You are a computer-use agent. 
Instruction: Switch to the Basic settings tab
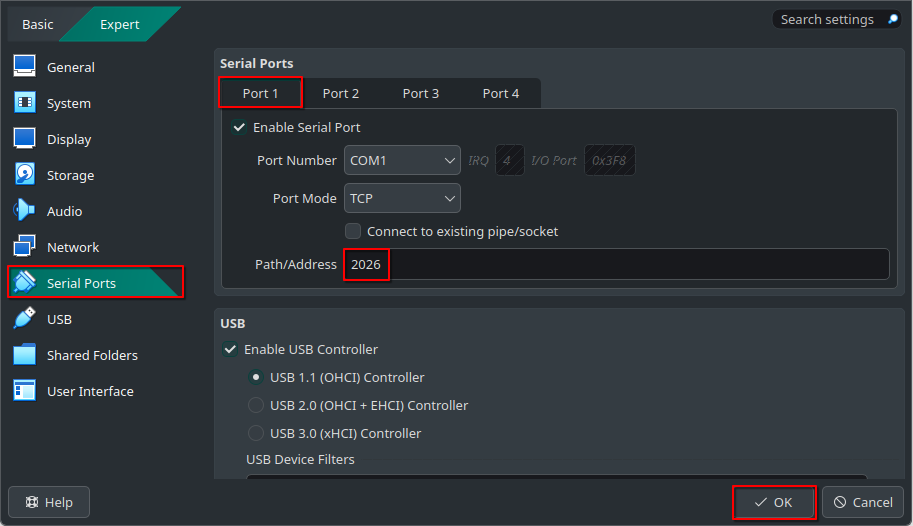[x=38, y=24]
